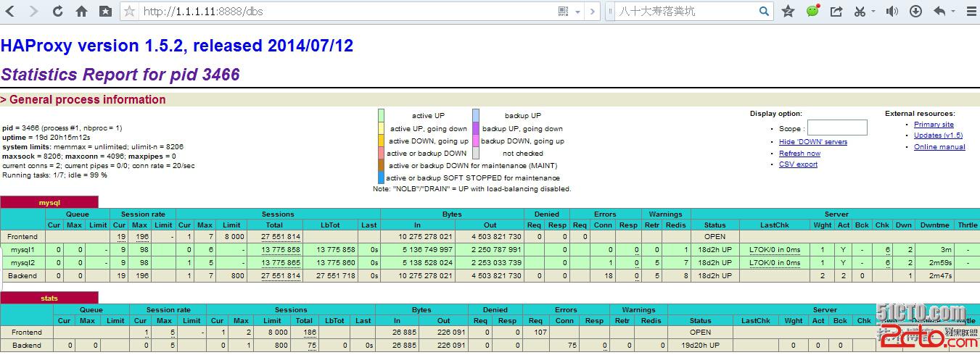Click mysql2 downtime value 2m59s
This screenshot has height=355, width=980.
939,263
